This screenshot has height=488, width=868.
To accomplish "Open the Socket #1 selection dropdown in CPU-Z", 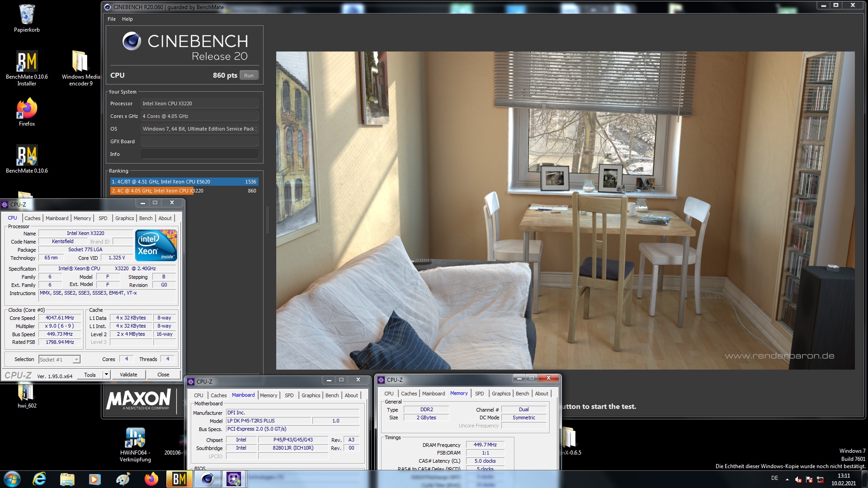I will click(59, 359).
